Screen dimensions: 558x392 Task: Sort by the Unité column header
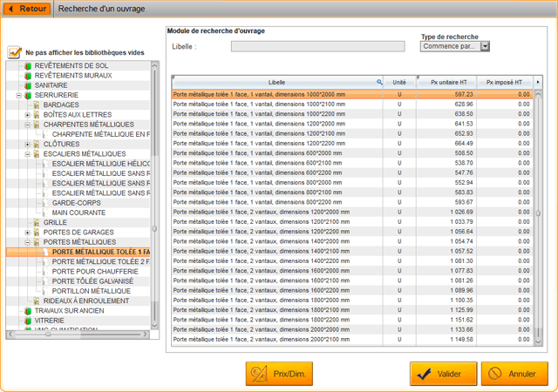coord(399,82)
